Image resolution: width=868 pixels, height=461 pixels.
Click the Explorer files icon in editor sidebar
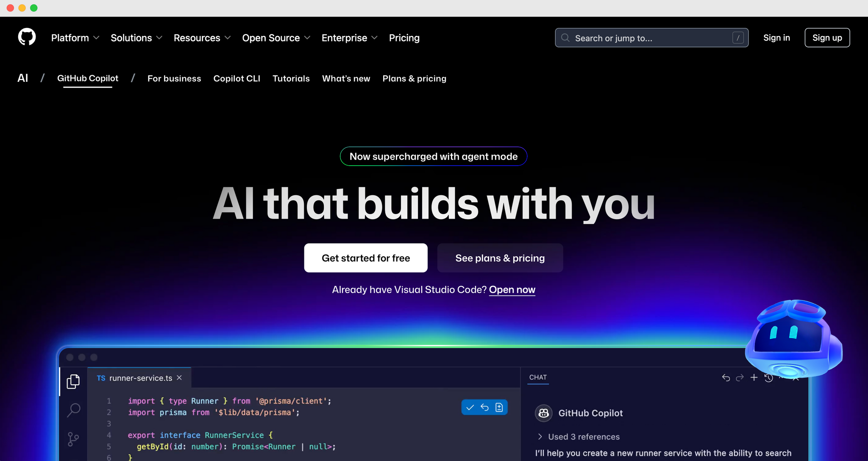(73, 381)
